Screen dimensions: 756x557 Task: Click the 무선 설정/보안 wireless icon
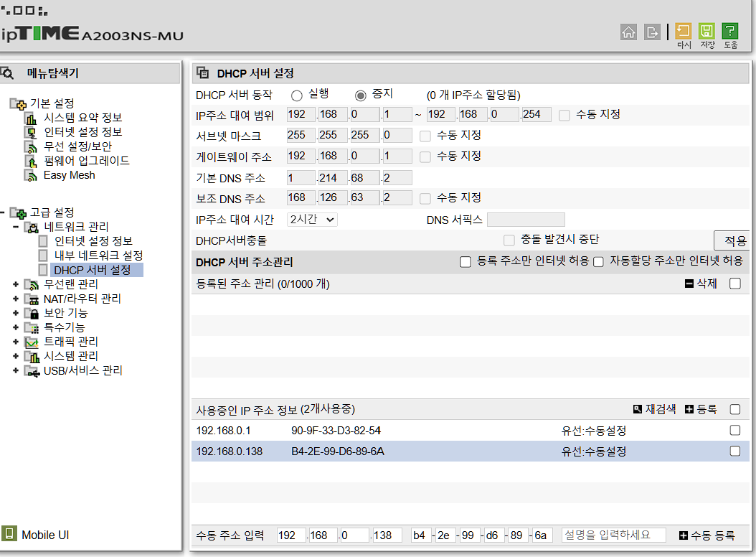(x=32, y=146)
